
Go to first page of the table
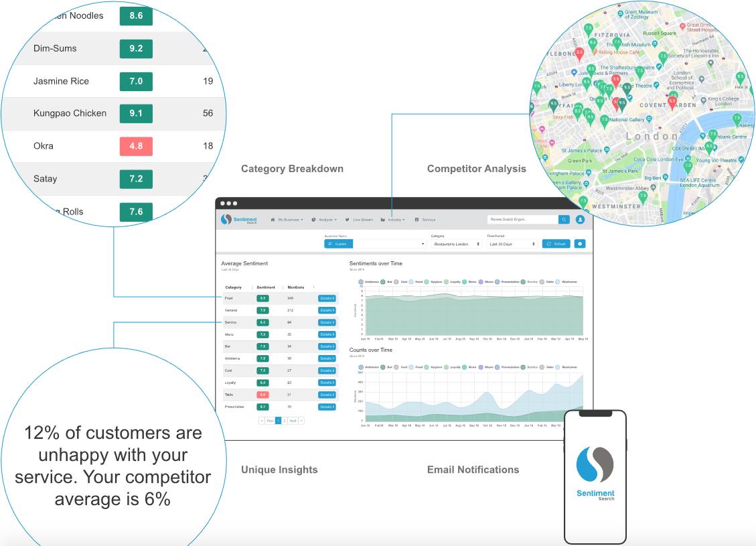coord(262,421)
